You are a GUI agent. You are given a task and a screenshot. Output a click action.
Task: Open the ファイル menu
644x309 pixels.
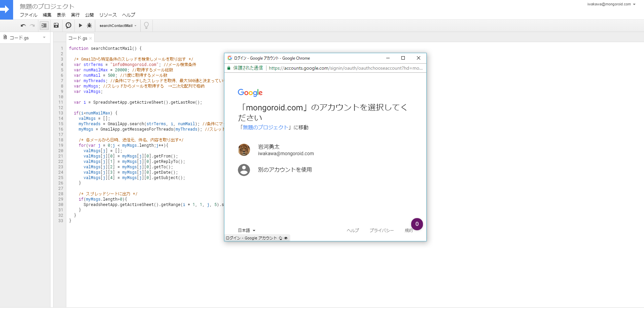29,15
